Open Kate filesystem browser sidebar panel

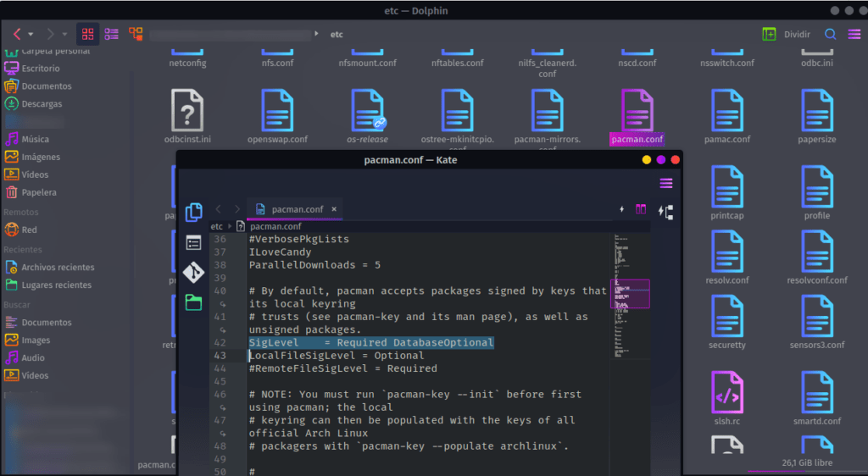[x=194, y=302]
